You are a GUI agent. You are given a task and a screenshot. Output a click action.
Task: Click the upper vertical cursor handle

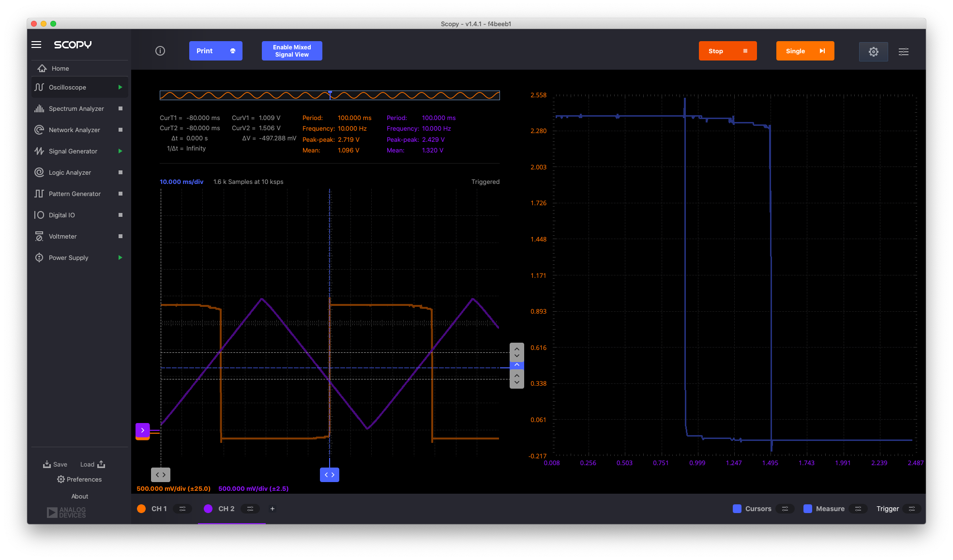[x=517, y=352]
